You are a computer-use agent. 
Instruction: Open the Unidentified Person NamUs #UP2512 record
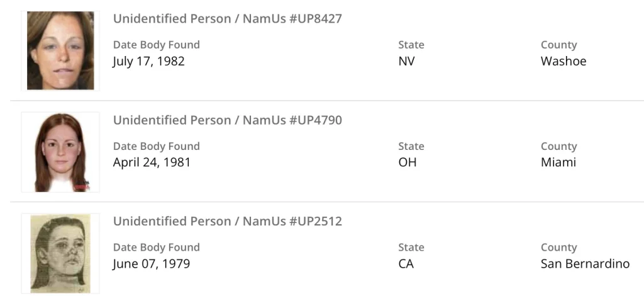coord(227,222)
